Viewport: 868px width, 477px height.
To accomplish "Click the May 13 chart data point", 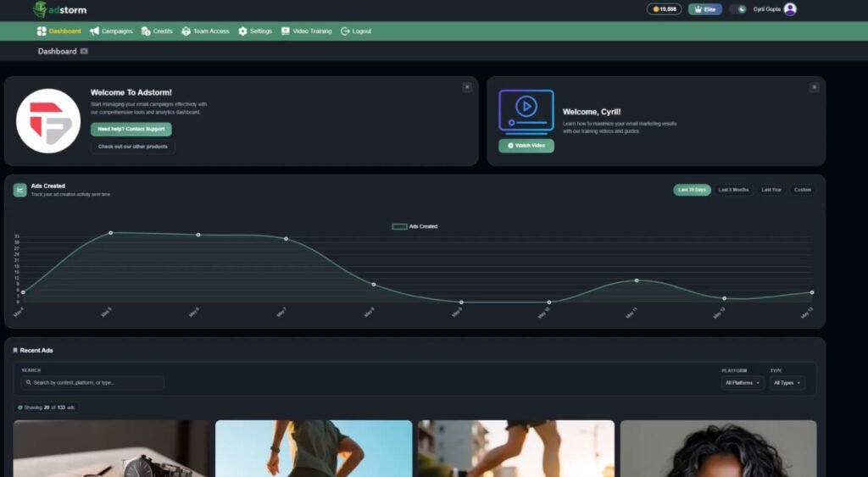I will [x=812, y=292].
